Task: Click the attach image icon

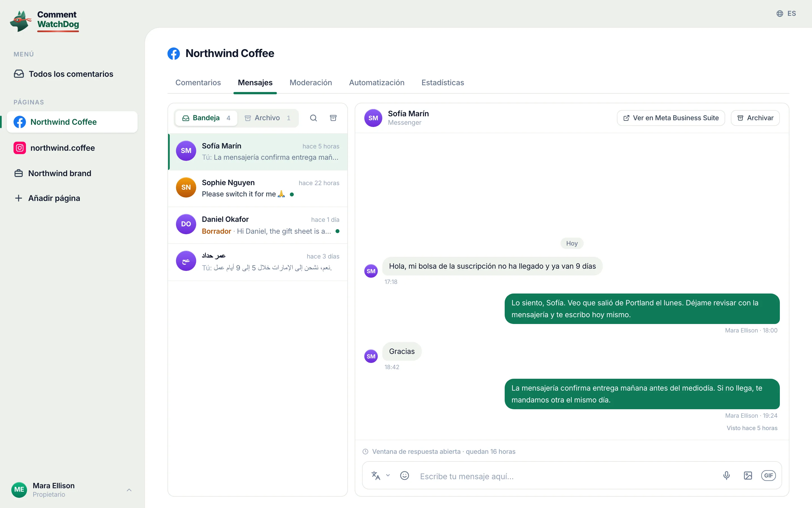Action: [748, 476]
